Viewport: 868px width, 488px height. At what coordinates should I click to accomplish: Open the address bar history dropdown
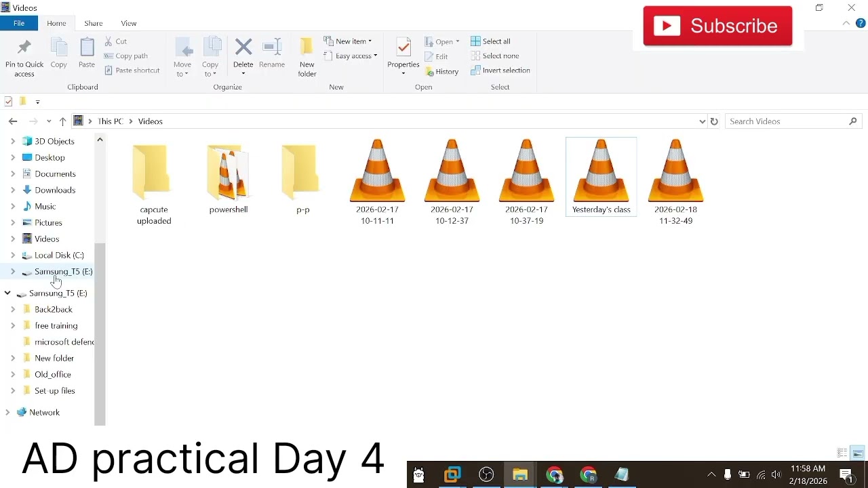(703, 121)
